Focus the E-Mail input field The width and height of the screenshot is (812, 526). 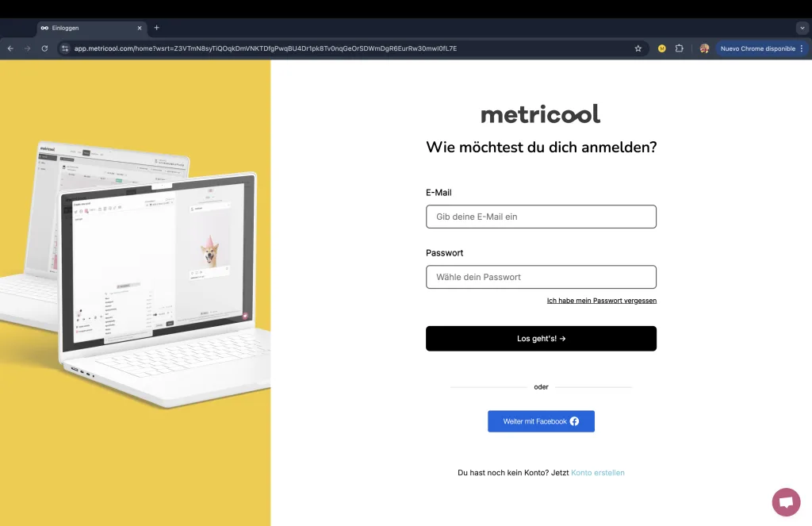541,217
